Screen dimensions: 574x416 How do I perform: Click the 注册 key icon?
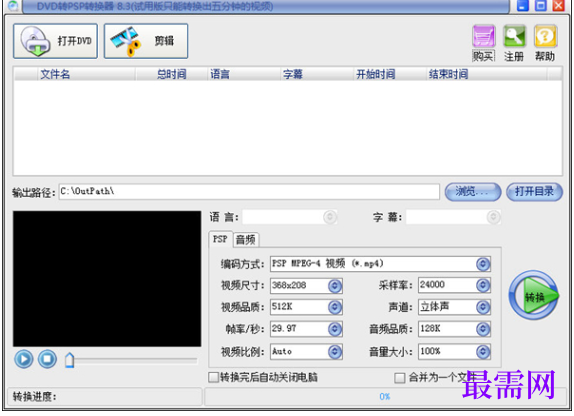coord(514,36)
